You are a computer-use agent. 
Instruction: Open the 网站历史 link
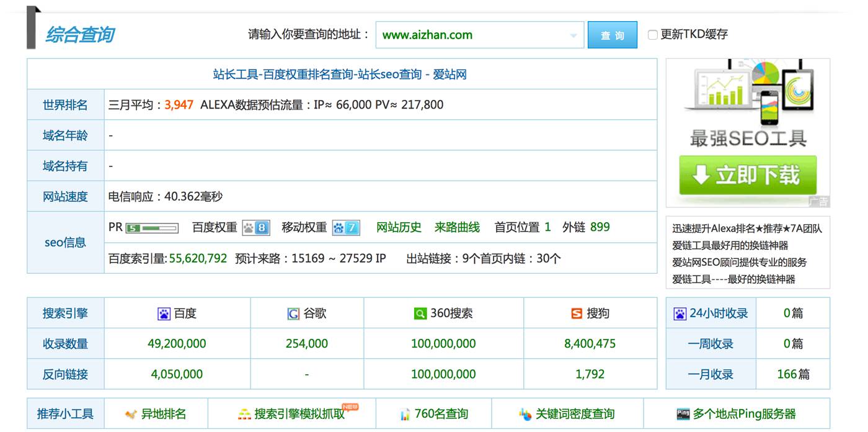pos(399,227)
